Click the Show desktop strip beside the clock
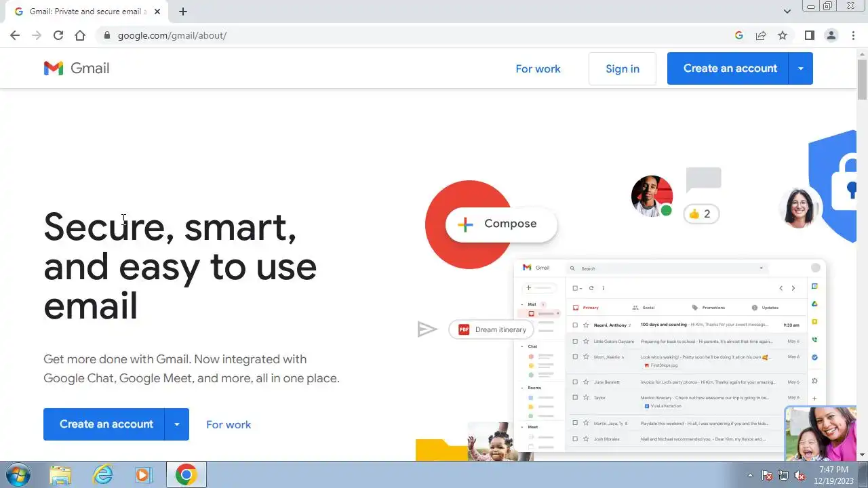The image size is (868, 488). click(863, 474)
